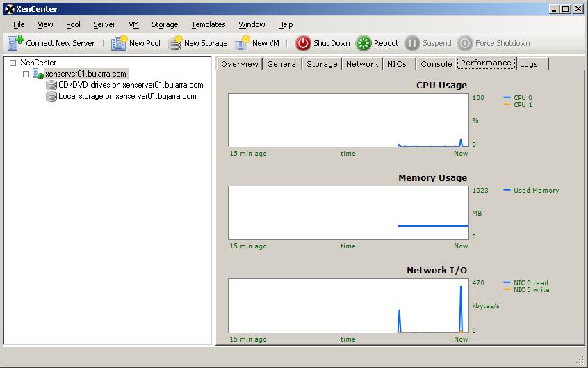The height and width of the screenshot is (368, 588).
Task: Open the Pool menu
Action: (x=73, y=24)
